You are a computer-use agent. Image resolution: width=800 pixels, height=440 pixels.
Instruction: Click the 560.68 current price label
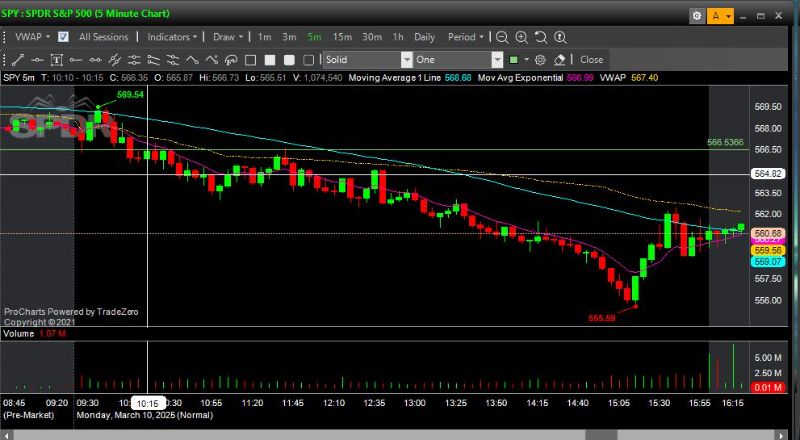pyautogui.click(x=768, y=233)
